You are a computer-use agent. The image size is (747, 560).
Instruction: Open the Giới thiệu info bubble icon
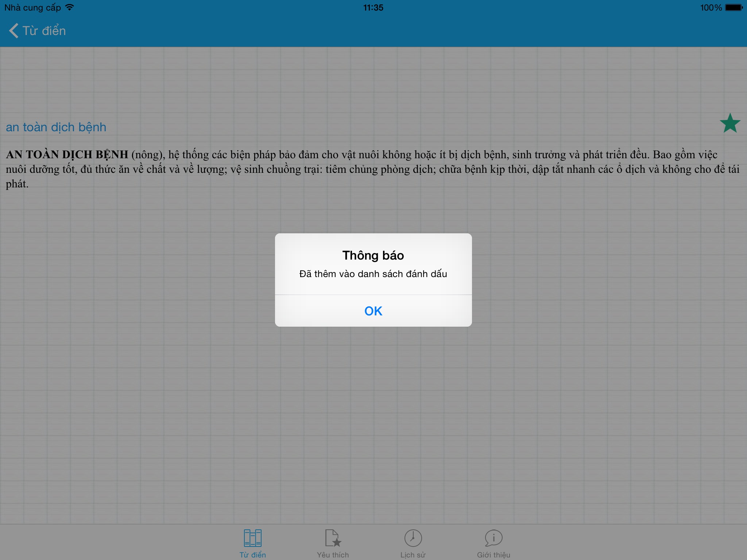click(494, 538)
